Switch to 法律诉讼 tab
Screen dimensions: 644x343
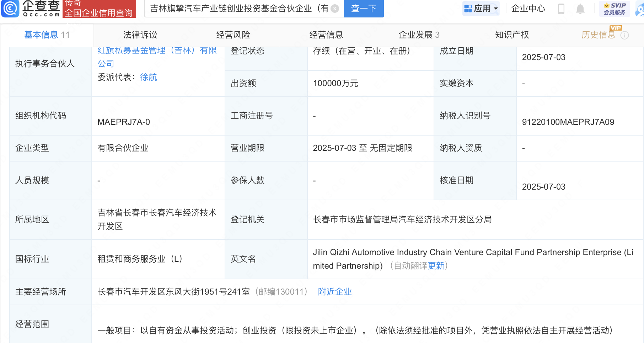[140, 35]
